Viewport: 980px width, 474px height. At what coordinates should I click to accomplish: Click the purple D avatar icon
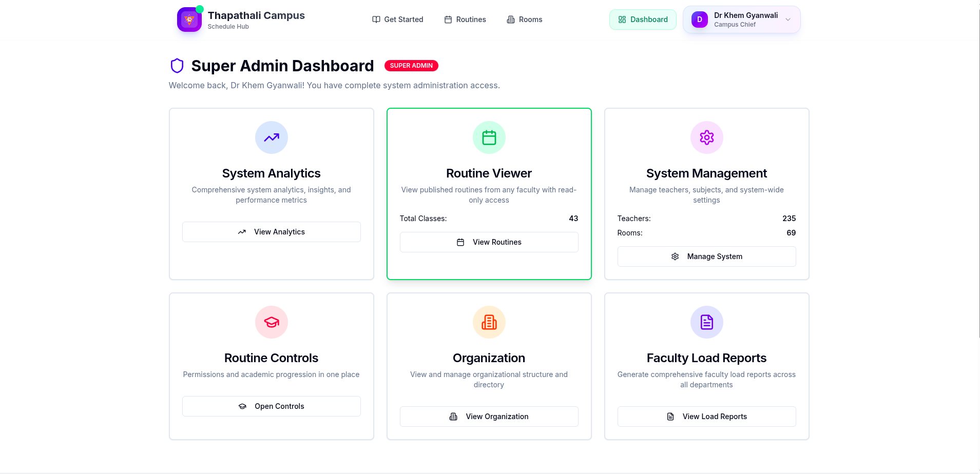700,19
